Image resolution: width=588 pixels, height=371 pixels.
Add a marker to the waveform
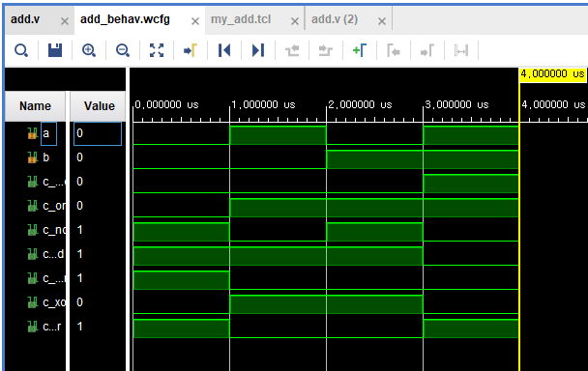359,50
